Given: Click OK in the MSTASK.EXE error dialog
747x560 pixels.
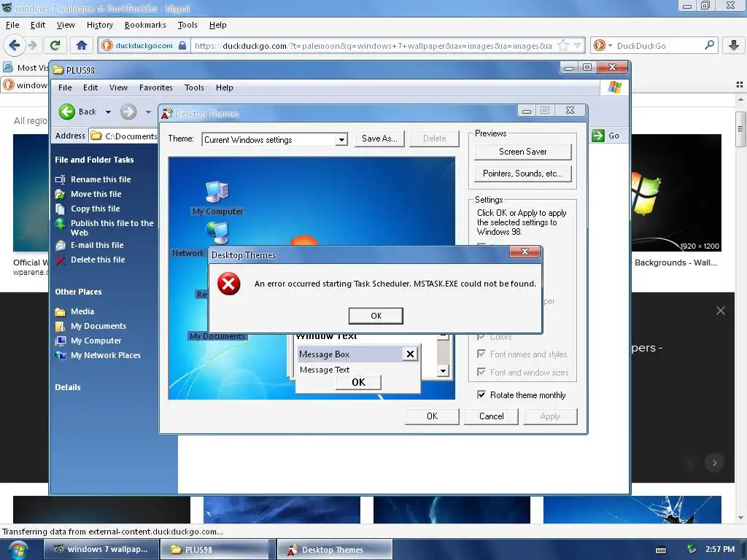Looking at the screenshot, I should pyautogui.click(x=376, y=316).
